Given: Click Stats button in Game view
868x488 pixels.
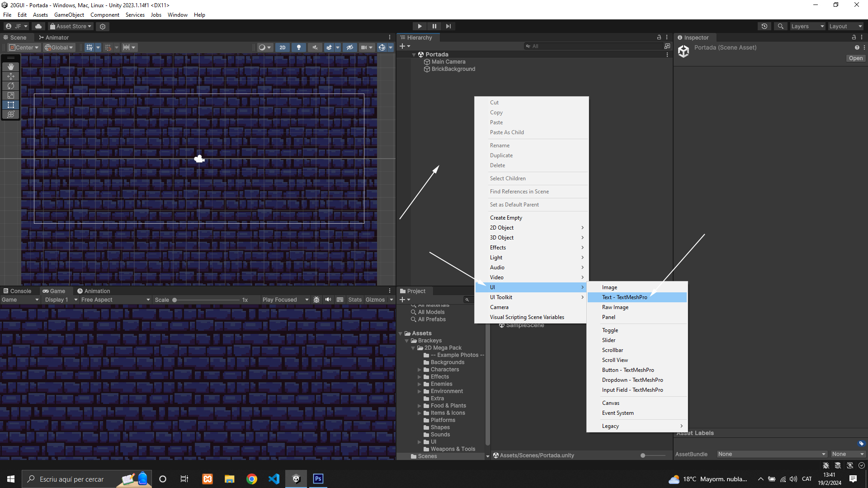Looking at the screenshot, I should click(x=355, y=300).
